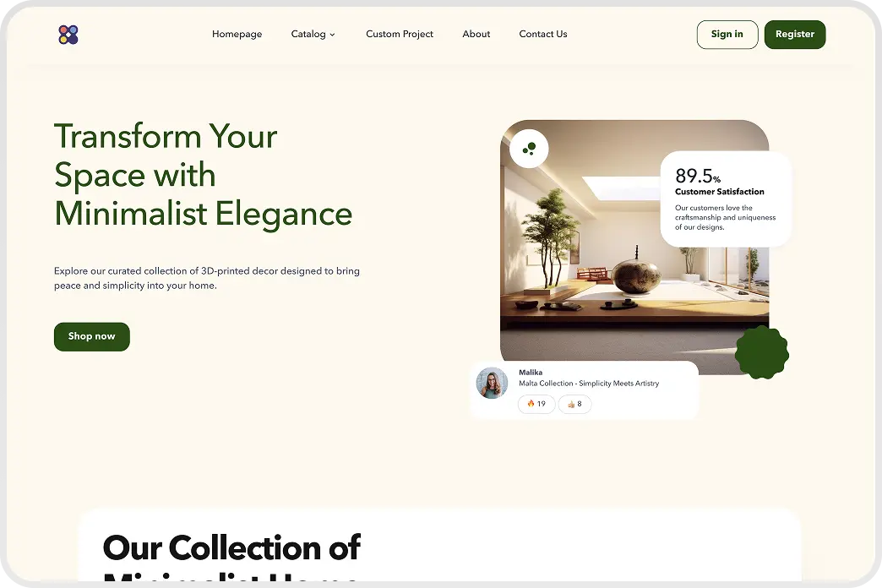Click the Sign in button
882x588 pixels.
tap(727, 35)
